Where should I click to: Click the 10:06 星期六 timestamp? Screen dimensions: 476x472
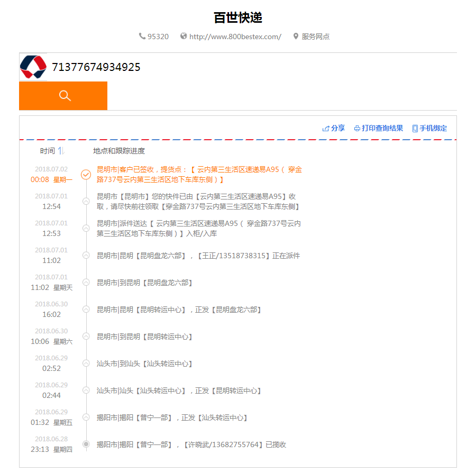[52, 341]
